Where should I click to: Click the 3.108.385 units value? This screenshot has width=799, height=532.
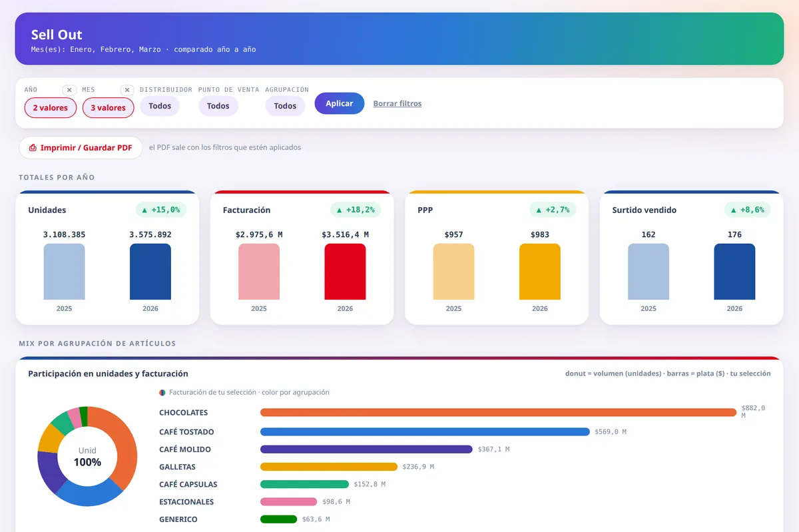65,234
